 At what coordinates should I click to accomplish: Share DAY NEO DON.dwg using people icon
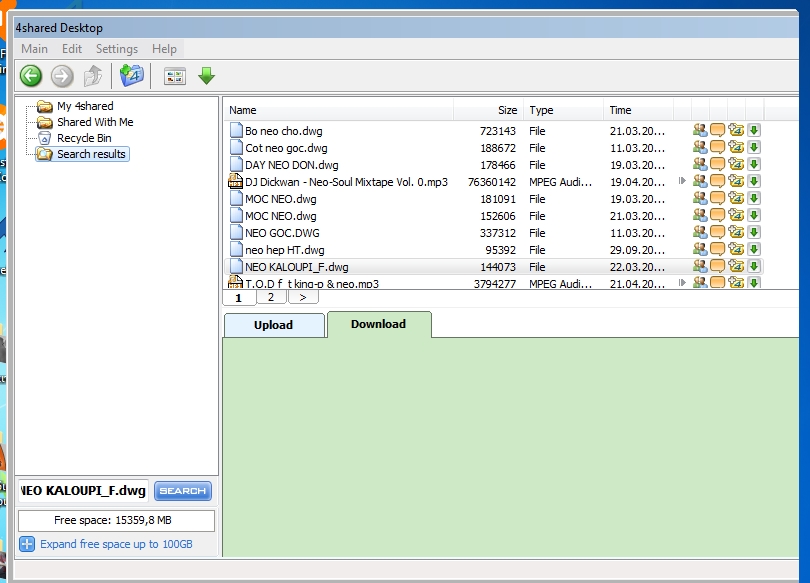point(700,165)
